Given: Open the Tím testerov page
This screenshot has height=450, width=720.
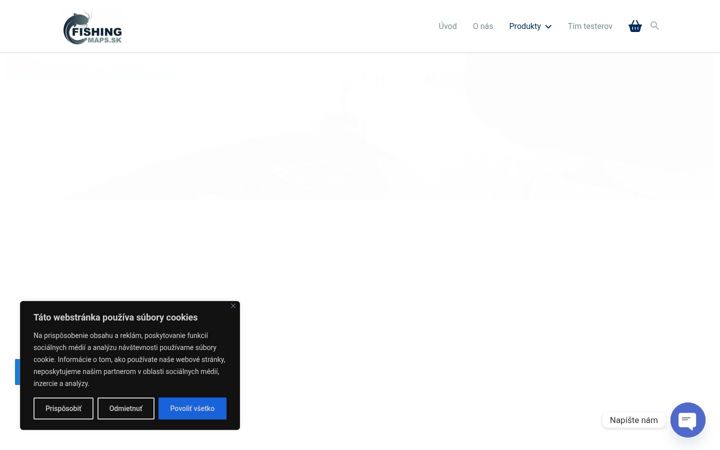Looking at the screenshot, I should [x=590, y=26].
